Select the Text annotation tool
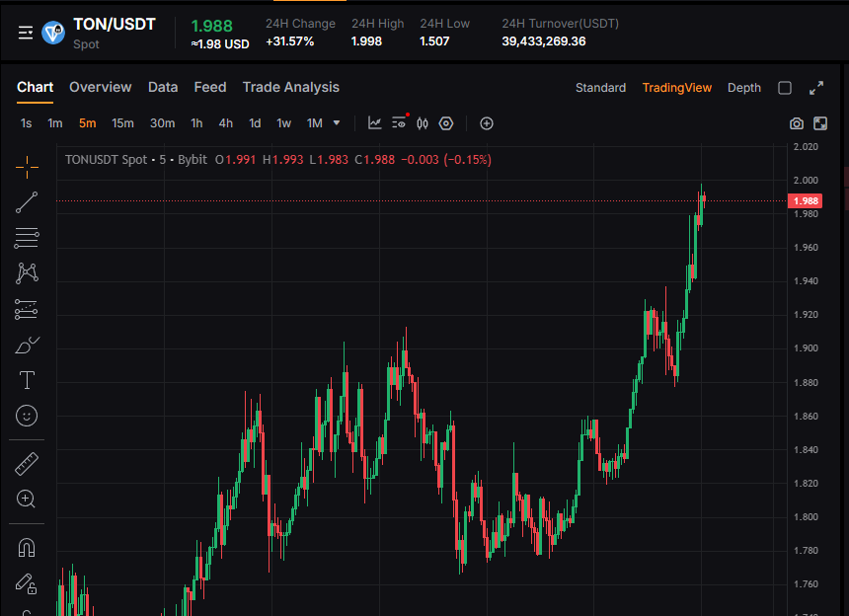Viewport: 849px width, 616px height. (x=27, y=380)
